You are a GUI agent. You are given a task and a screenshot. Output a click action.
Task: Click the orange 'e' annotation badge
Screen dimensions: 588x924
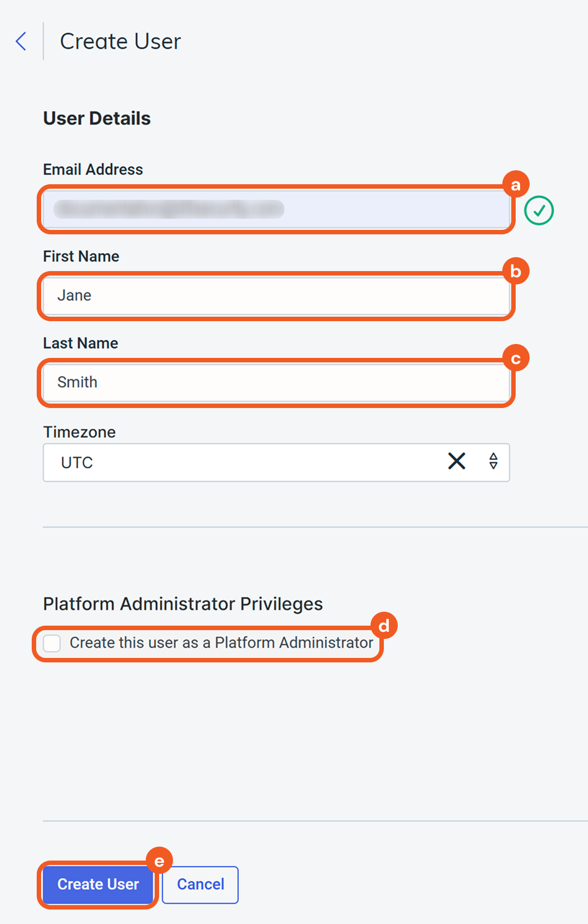pyautogui.click(x=159, y=861)
